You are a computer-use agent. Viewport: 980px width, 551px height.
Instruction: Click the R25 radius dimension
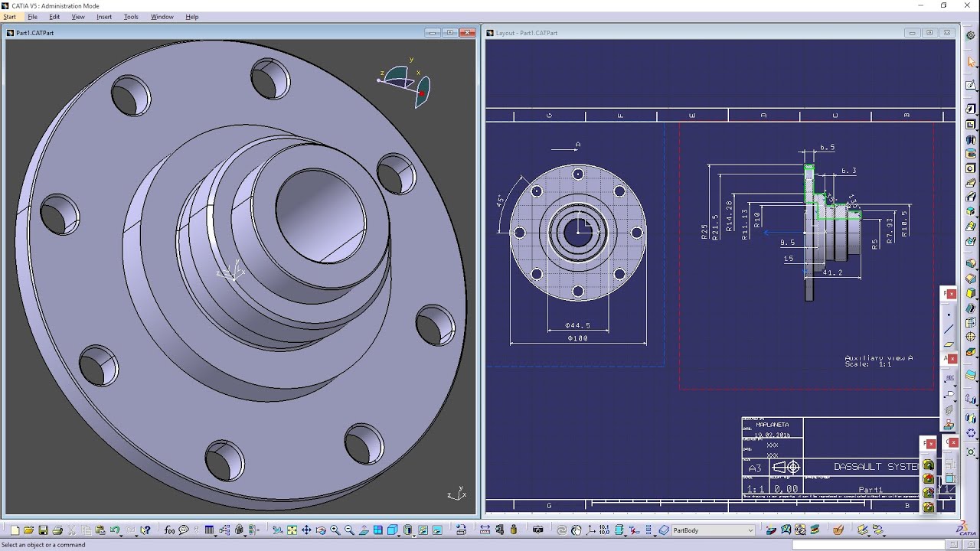[x=705, y=232]
